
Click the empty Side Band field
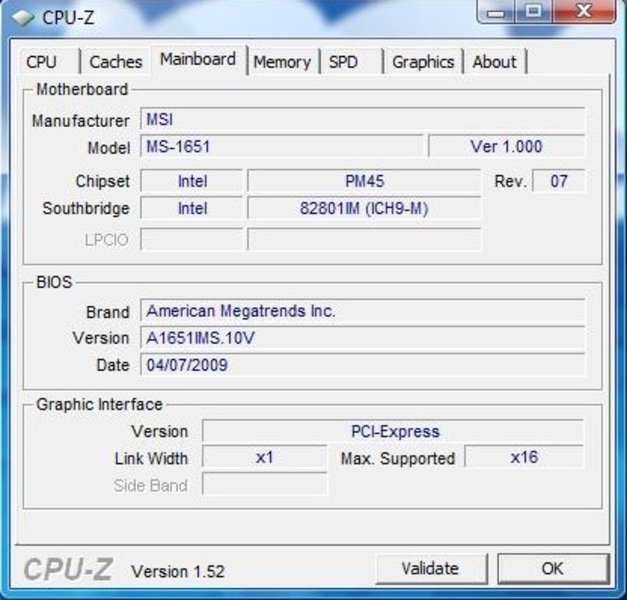click(265, 484)
